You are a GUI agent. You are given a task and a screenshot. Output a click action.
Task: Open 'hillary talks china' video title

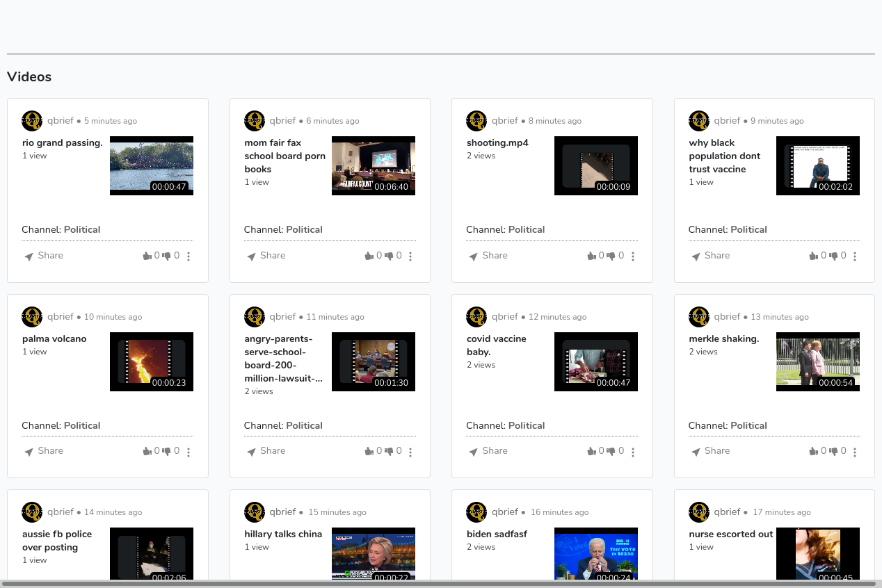[283, 534]
